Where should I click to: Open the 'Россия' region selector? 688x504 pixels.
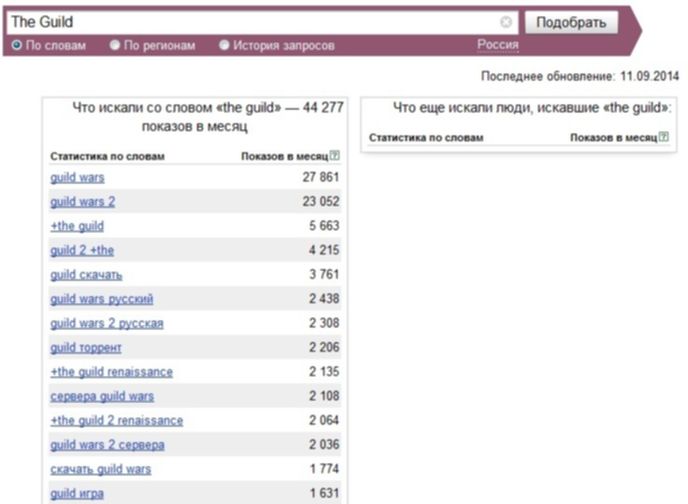tap(498, 45)
